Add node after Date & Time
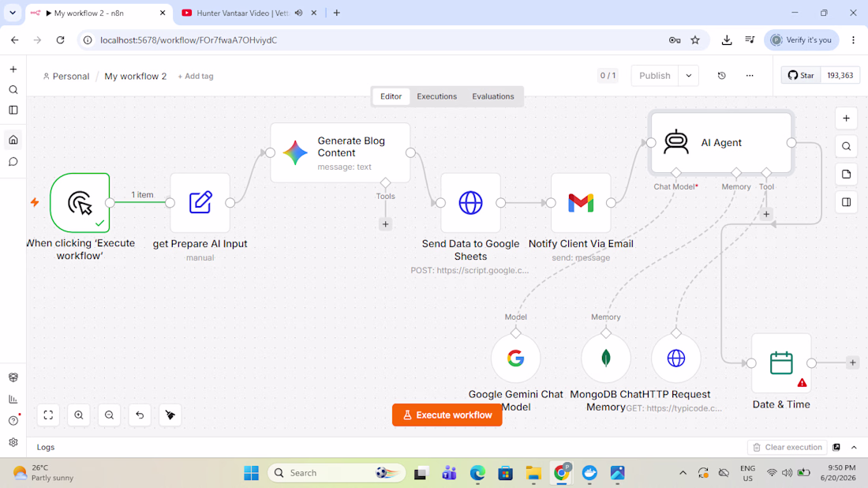Viewport: 868px width, 488px height. 852,362
